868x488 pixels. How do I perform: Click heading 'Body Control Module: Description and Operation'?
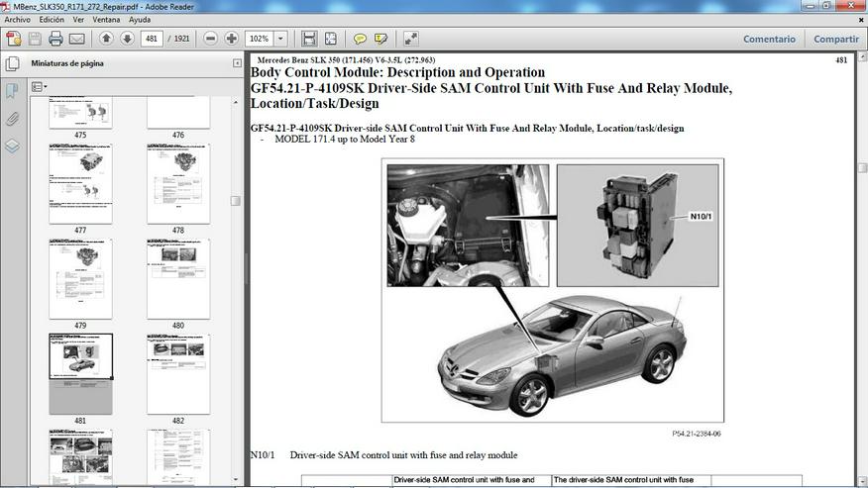[x=397, y=72]
